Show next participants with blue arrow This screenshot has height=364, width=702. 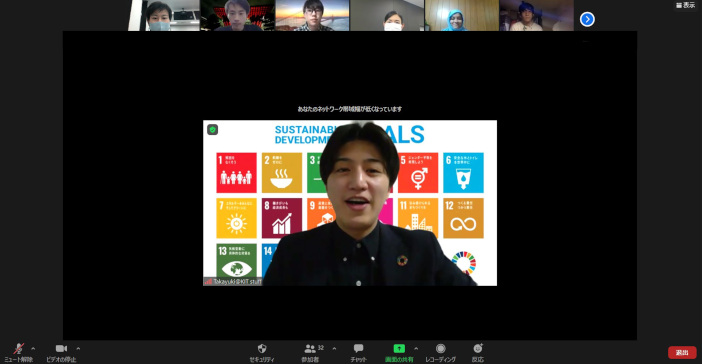587,19
